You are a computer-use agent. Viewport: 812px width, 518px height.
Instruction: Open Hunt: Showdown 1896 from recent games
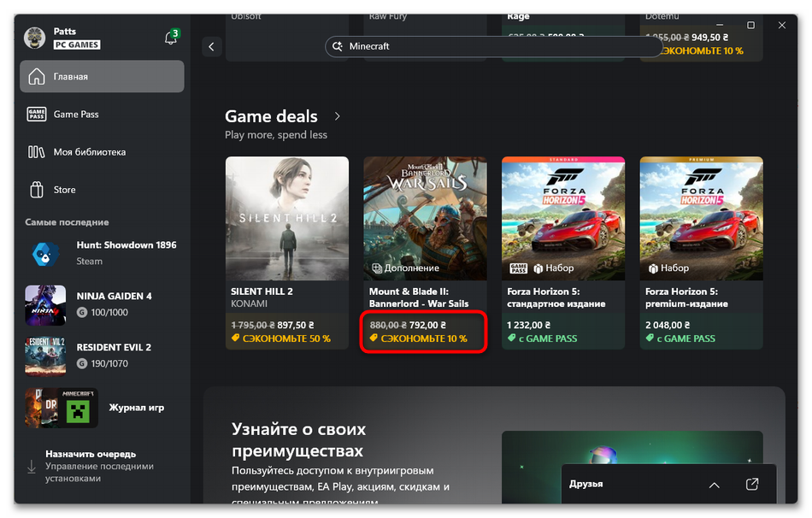[44, 253]
